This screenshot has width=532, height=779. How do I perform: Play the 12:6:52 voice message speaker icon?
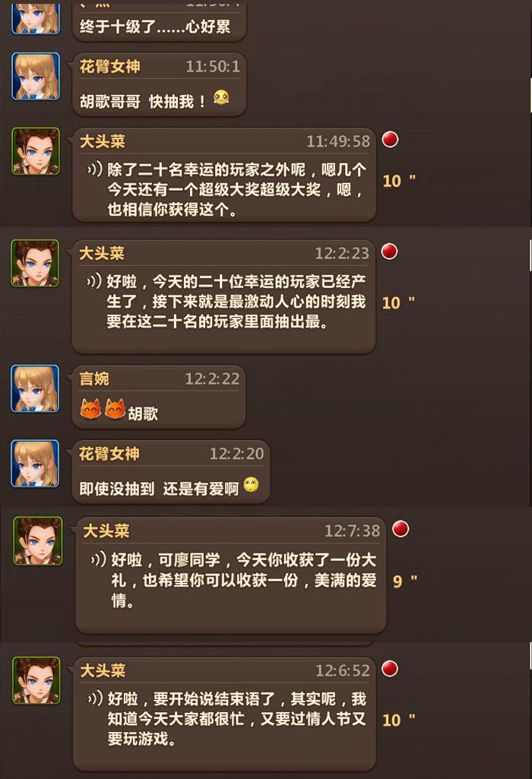[x=95, y=698]
